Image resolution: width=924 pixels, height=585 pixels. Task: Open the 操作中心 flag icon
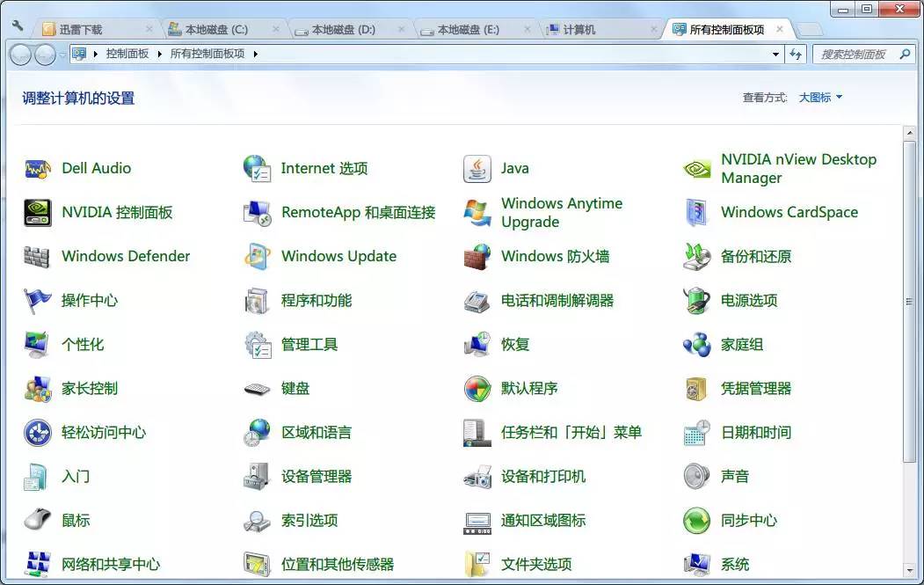coord(37,301)
